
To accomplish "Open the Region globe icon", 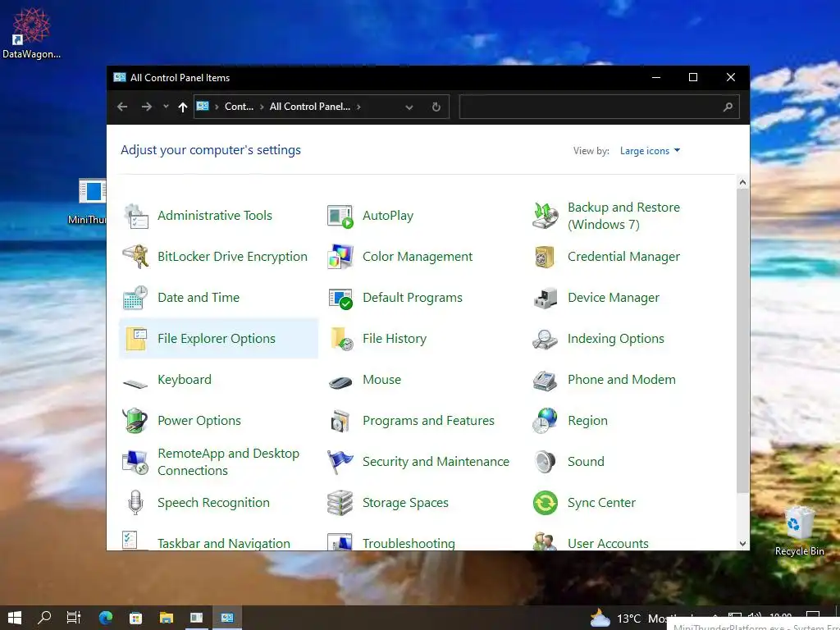I will pyautogui.click(x=545, y=421).
